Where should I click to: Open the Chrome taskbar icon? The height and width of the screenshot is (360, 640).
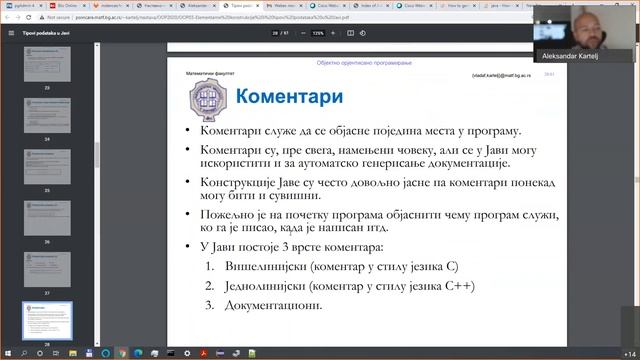(122, 353)
